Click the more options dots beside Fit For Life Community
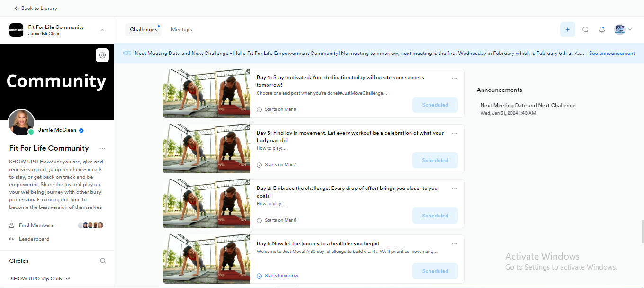This screenshot has height=288, width=644. point(102,148)
